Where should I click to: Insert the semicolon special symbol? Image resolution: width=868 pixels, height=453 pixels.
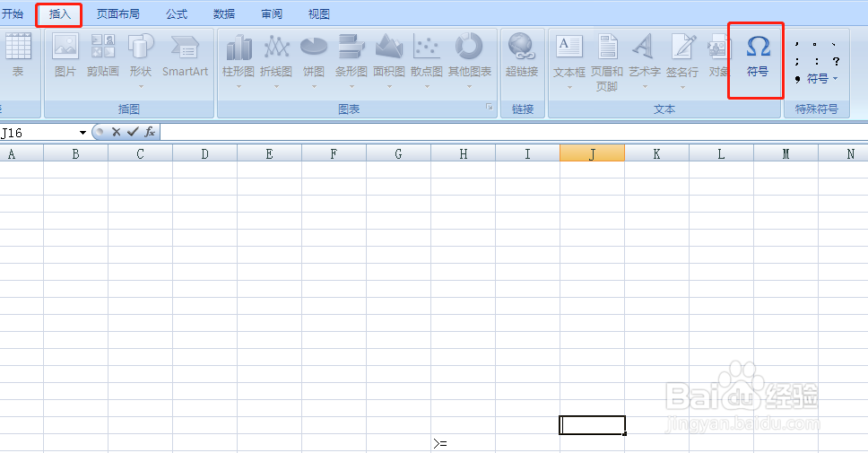(x=796, y=62)
